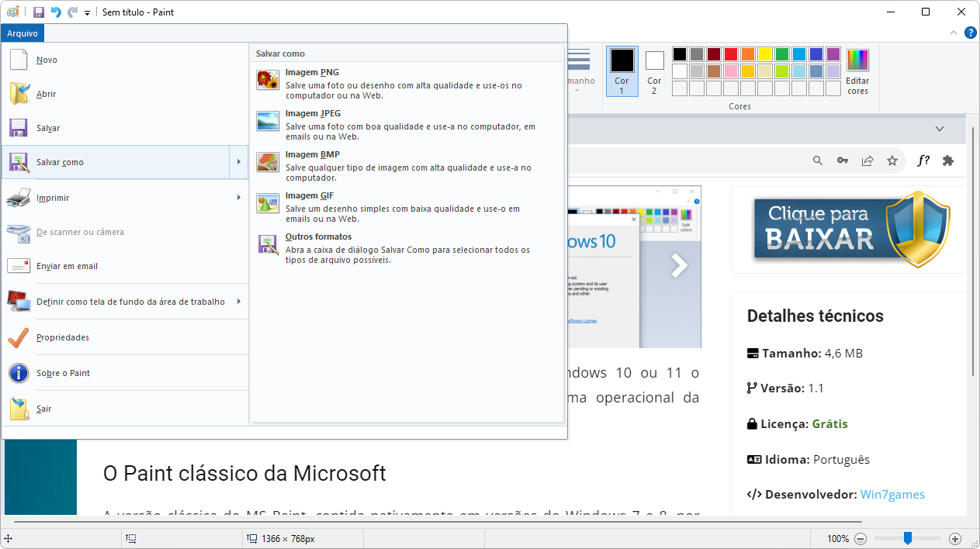
Task: Click the folder icon beside Abrir
Action: 19,94
